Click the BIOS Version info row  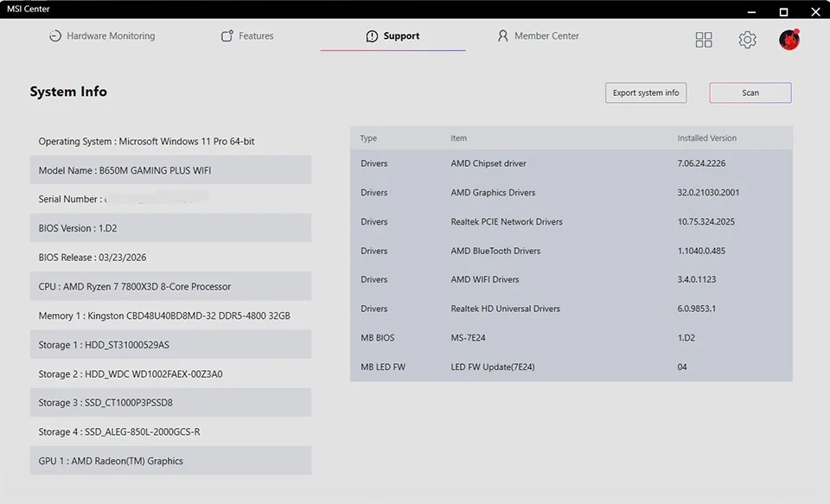(x=170, y=228)
